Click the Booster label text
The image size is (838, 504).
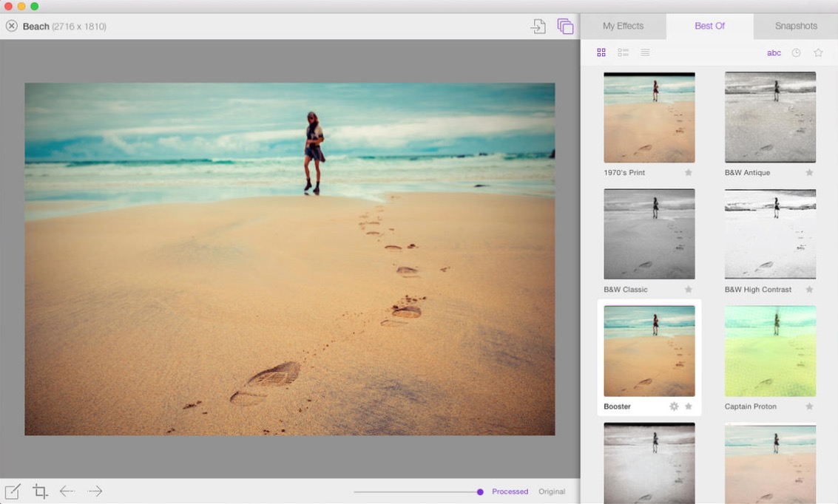[x=618, y=406]
